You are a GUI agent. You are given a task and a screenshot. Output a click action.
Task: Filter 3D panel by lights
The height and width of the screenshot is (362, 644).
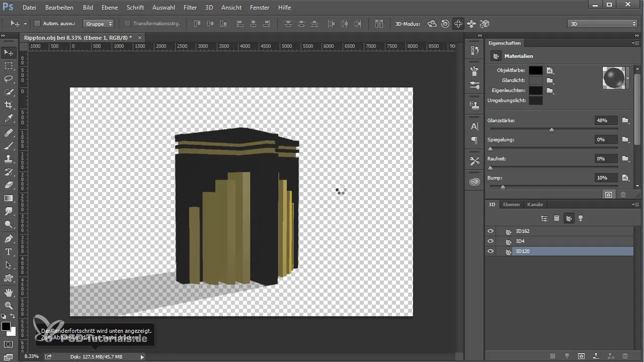point(581,218)
